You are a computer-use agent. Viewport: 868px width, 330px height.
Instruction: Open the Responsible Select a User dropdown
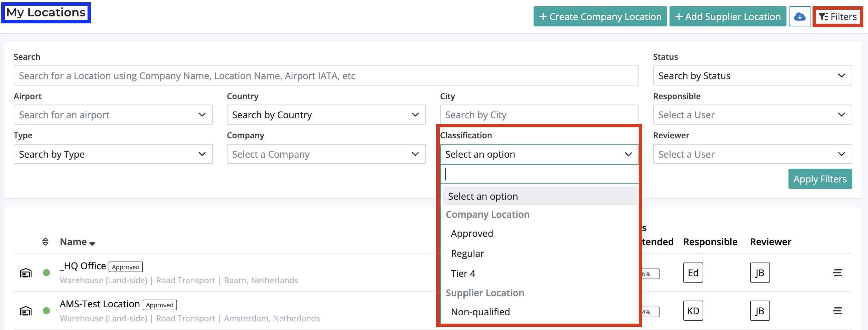pyautogui.click(x=752, y=115)
